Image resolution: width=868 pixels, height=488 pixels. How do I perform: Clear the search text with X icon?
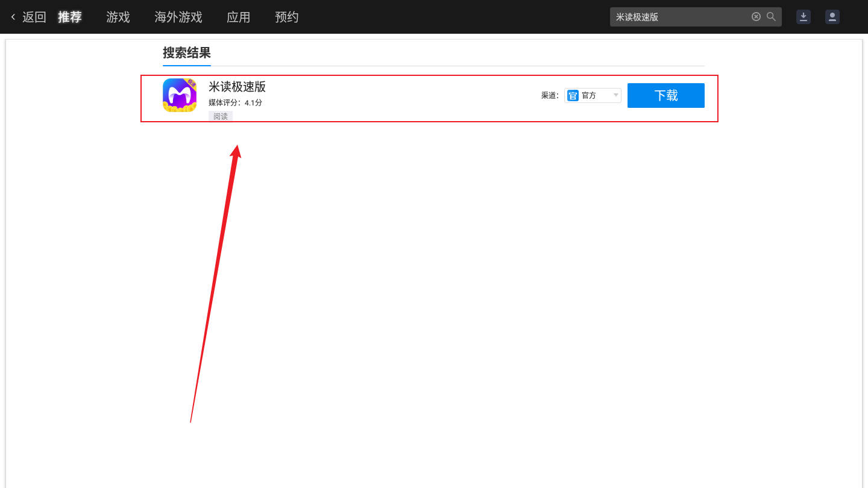(756, 17)
